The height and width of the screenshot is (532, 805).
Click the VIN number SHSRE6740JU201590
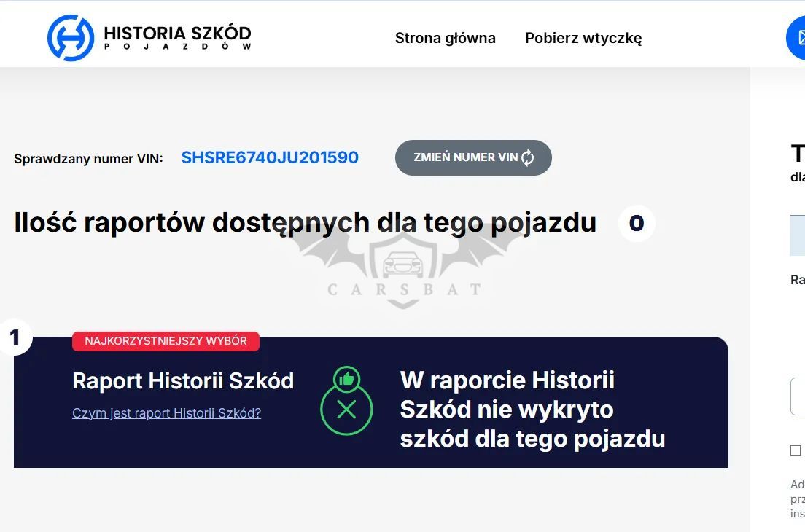[x=270, y=157]
